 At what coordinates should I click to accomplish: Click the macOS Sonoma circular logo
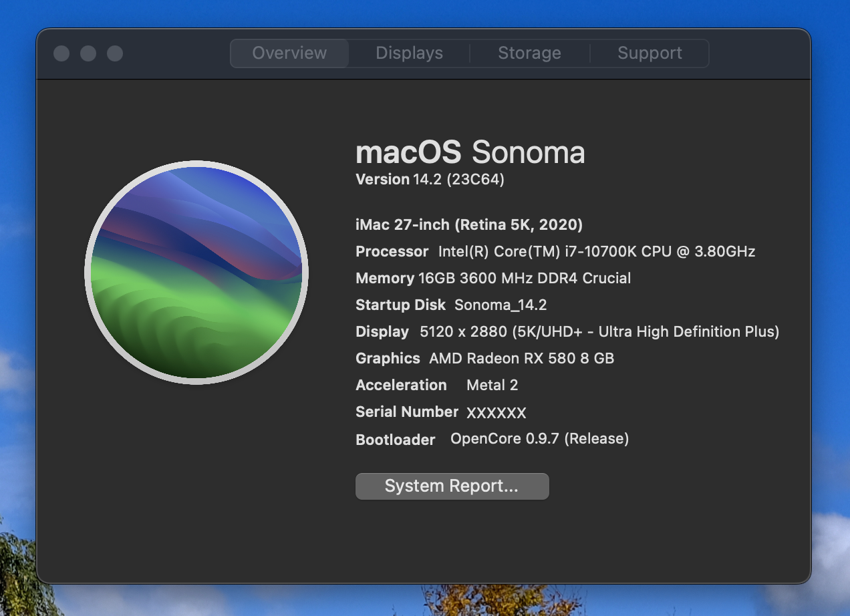coord(196,272)
